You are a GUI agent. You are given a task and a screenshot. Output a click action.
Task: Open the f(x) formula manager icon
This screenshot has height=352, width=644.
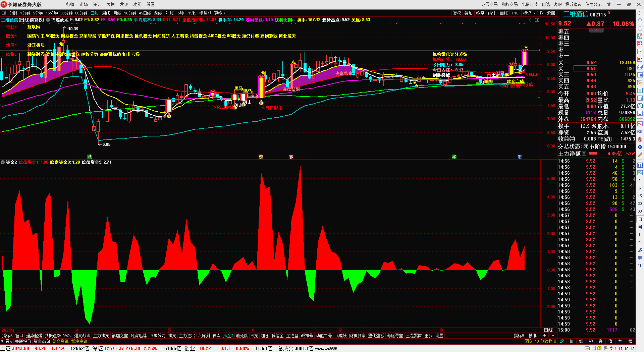pyautogui.click(x=640, y=106)
